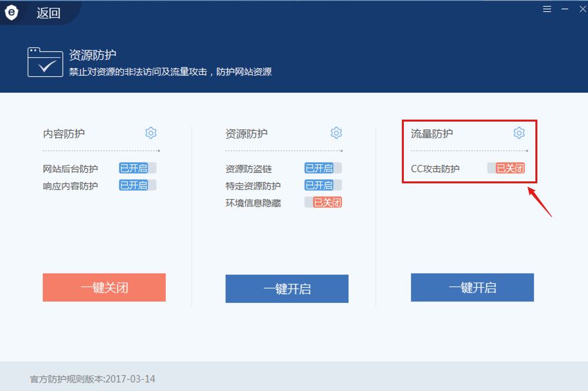Click the 官方防护规则版本:2017-03-14 status text
The width and height of the screenshot is (588, 391).
[x=93, y=379]
